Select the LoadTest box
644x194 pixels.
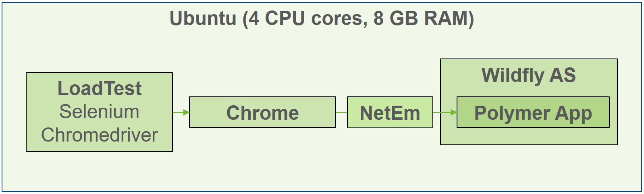(x=99, y=112)
